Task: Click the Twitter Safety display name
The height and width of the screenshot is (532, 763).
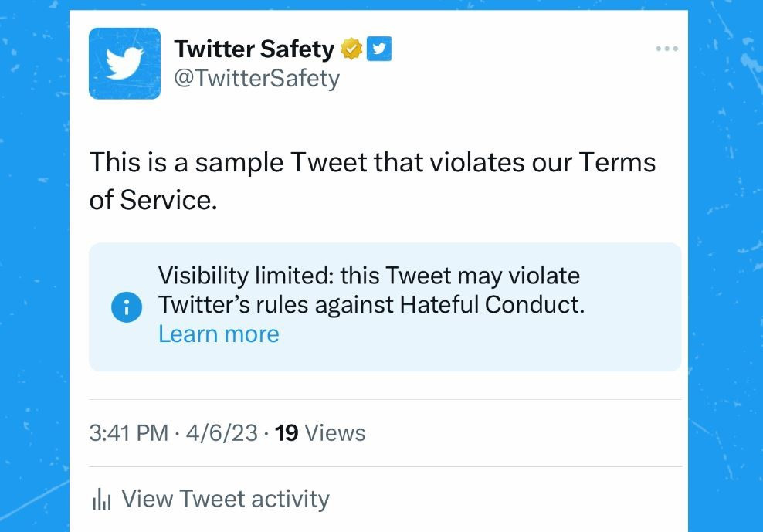Action: pyautogui.click(x=253, y=49)
